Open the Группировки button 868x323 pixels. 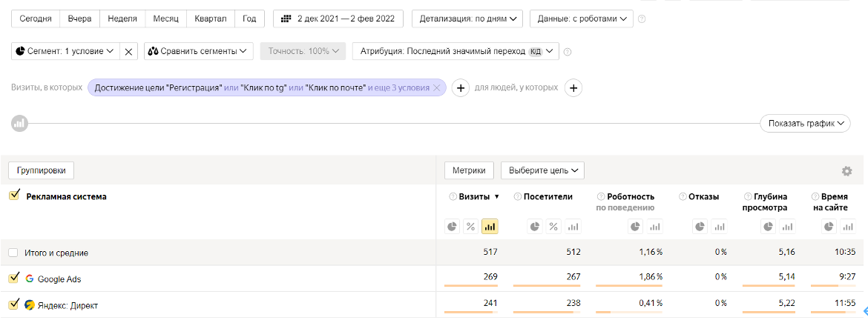pos(41,171)
